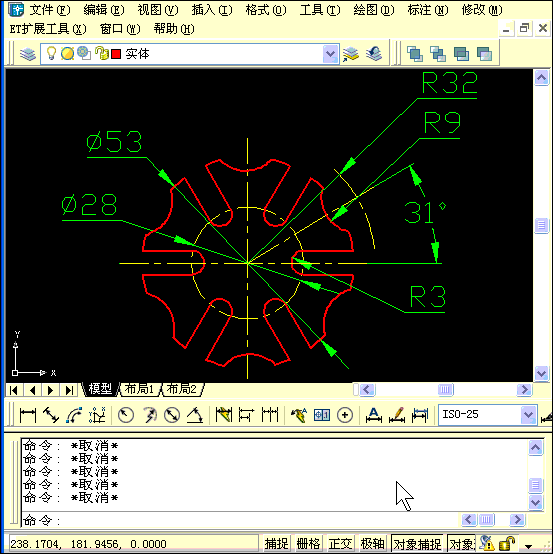Open the 文件(F) menu

(x=49, y=10)
